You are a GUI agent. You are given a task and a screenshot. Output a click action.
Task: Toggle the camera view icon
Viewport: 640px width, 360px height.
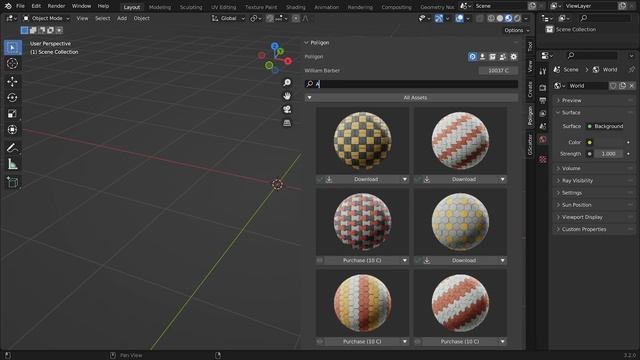[287, 109]
